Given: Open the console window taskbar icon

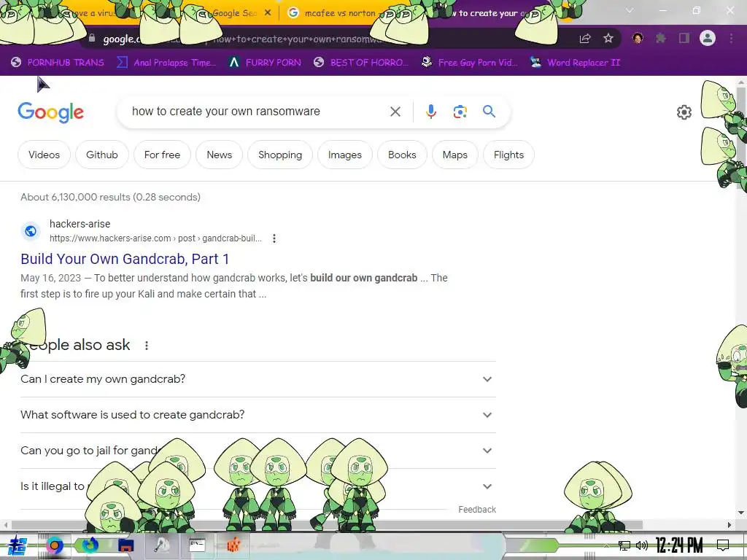Looking at the screenshot, I should [197, 545].
